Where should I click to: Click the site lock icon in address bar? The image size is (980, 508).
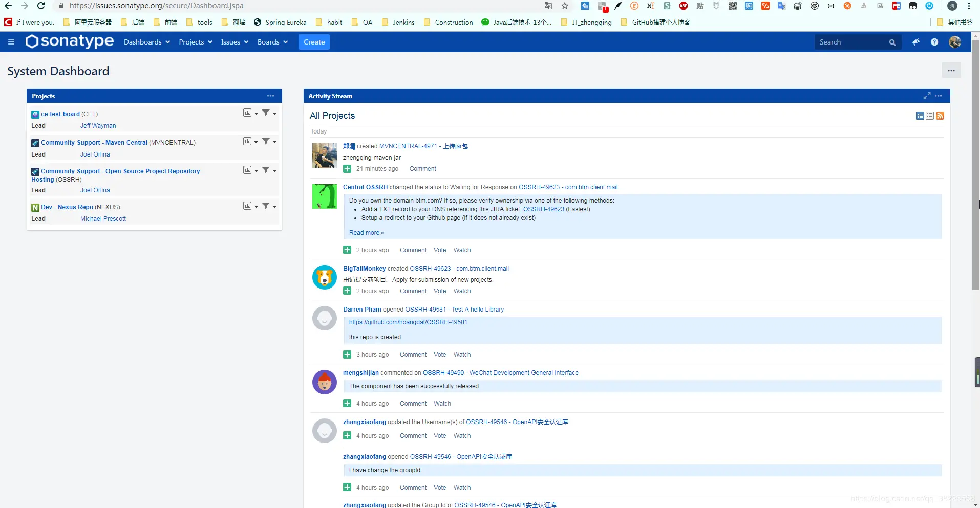61,6
